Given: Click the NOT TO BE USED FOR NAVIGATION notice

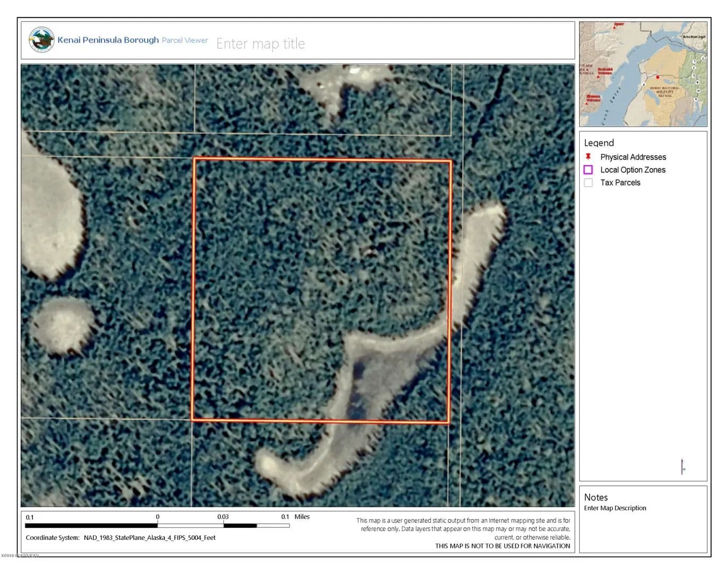Looking at the screenshot, I should pos(502,546).
